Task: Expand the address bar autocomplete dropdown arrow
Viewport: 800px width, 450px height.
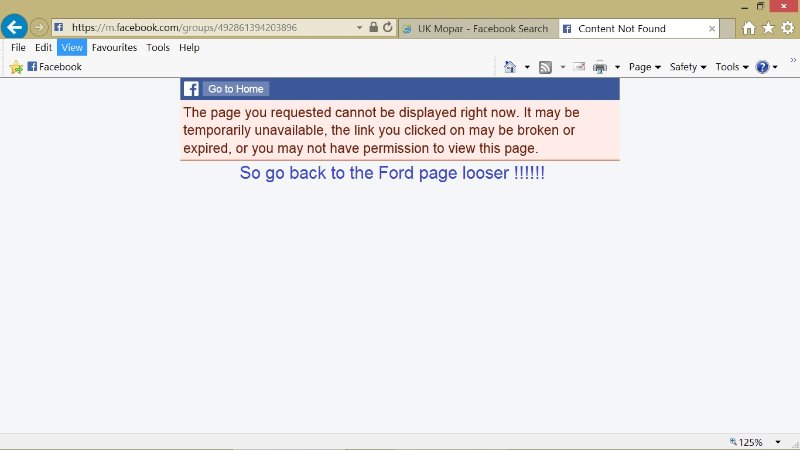Action: [360, 28]
